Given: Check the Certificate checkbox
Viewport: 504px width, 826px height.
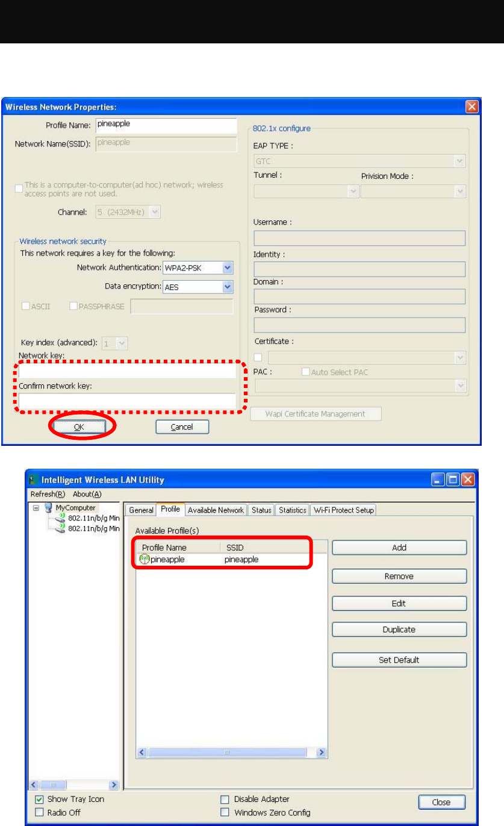Looking at the screenshot, I should point(258,358).
